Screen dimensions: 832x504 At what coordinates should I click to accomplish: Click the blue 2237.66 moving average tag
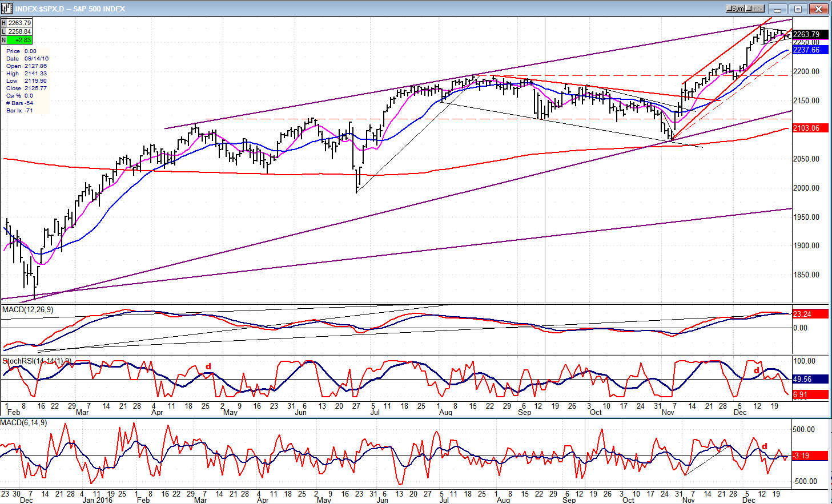click(810, 50)
